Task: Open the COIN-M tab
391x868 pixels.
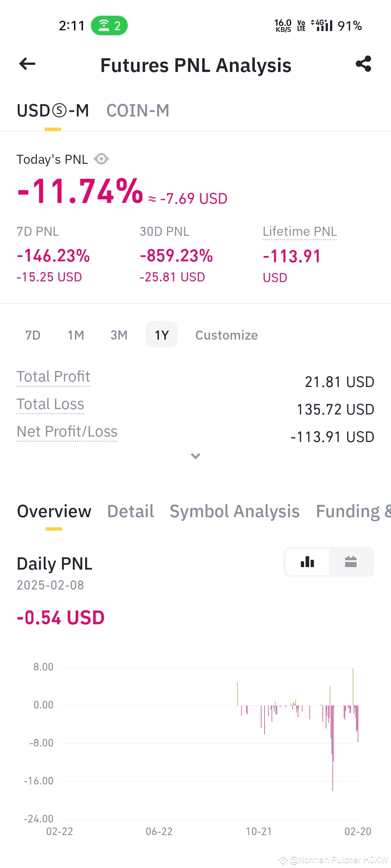Action: [x=138, y=111]
